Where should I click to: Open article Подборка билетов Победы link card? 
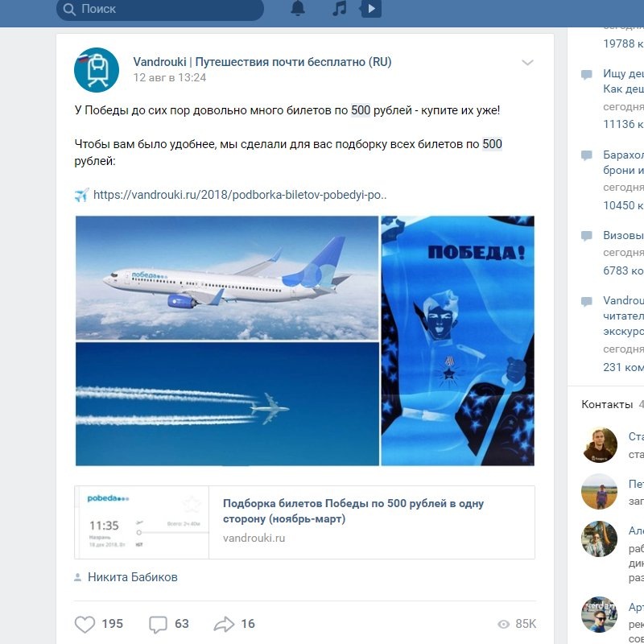point(304,522)
